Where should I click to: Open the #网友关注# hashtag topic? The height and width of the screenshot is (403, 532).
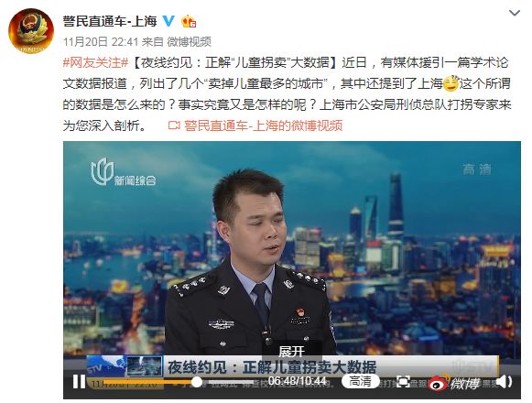pos(95,63)
